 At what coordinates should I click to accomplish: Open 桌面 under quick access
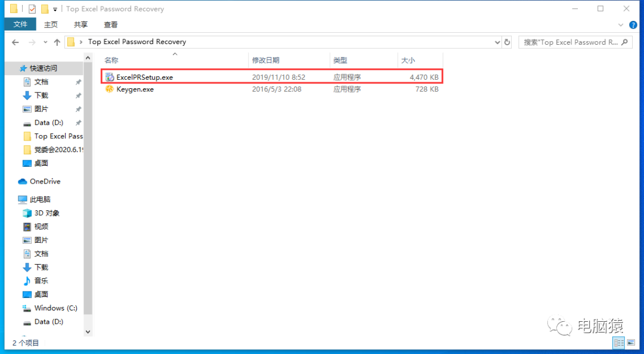coord(41,163)
